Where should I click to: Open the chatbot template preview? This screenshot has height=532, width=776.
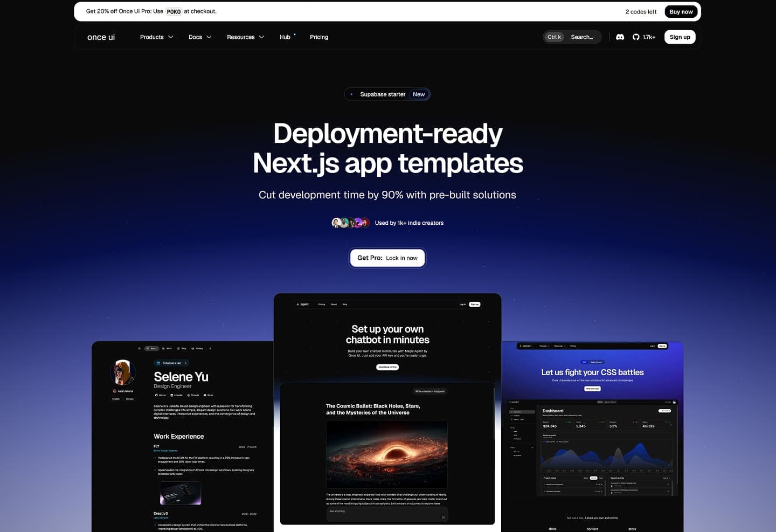(387, 410)
